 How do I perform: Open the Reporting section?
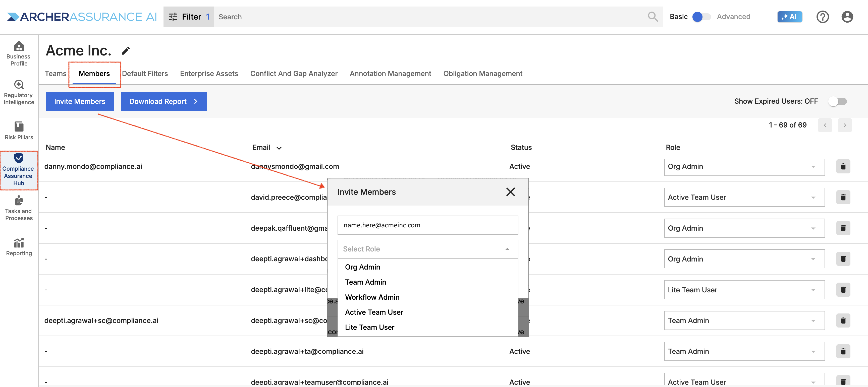click(19, 247)
